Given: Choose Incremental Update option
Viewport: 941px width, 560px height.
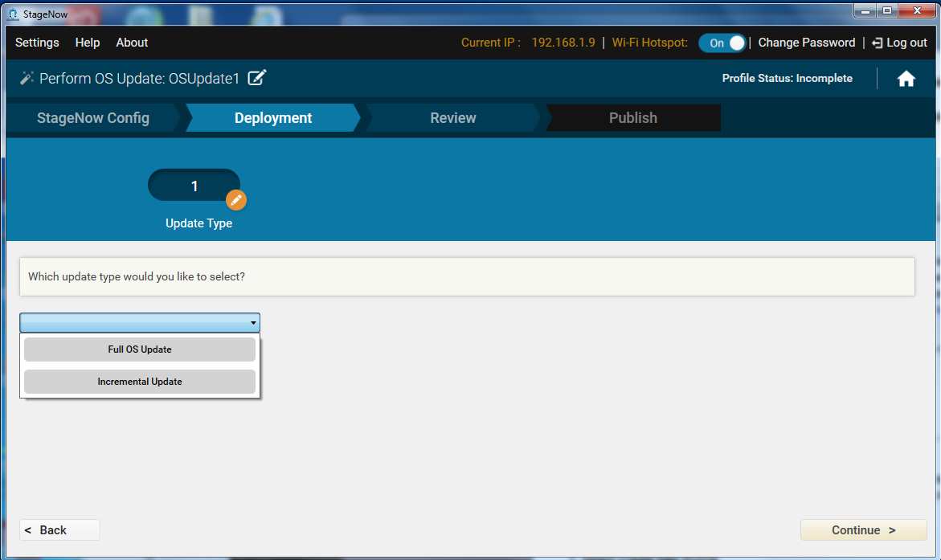Looking at the screenshot, I should 140,382.
